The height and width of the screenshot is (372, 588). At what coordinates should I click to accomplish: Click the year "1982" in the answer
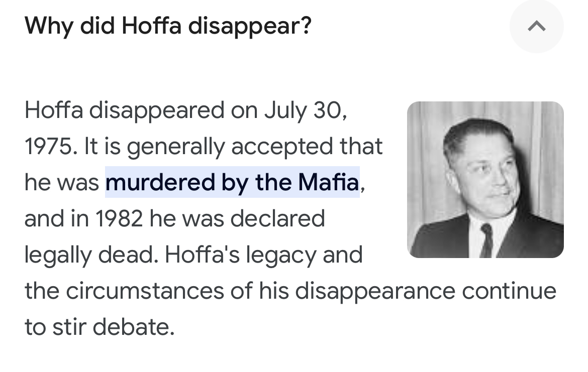[x=119, y=218]
